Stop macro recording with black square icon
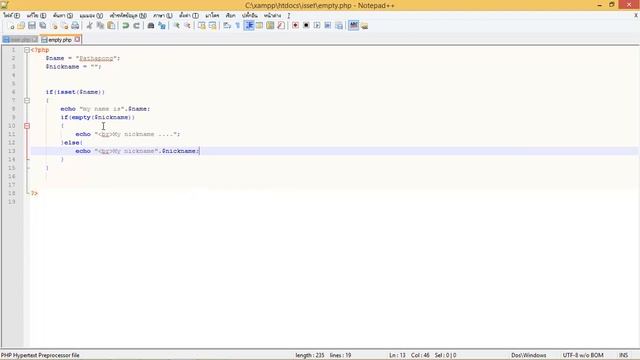Screen dimensions: 640x360 click(306, 26)
